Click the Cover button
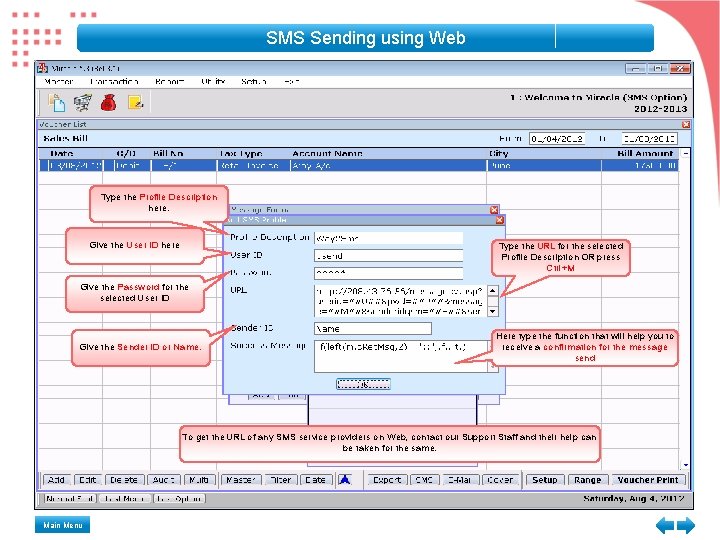Viewport: 720px width, 540px height. (500, 480)
